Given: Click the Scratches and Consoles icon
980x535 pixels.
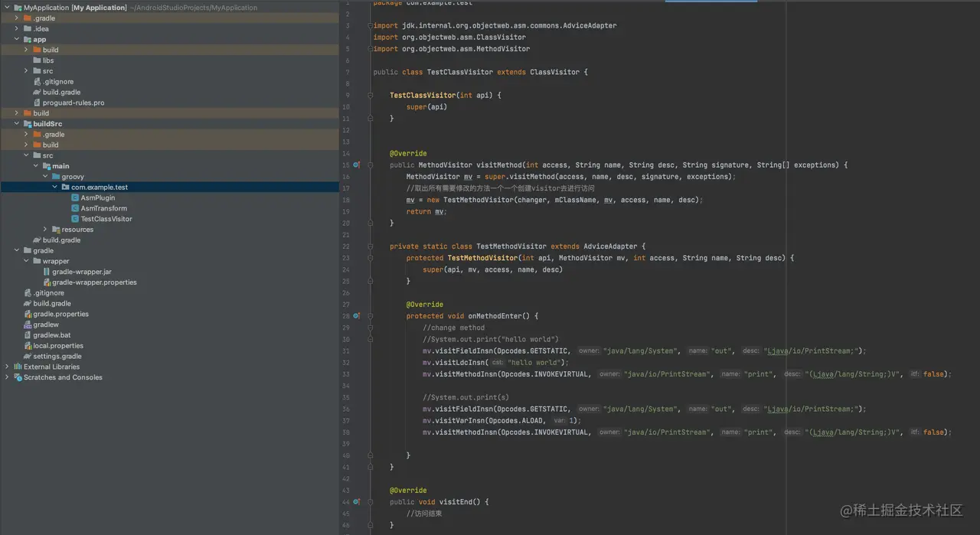Looking at the screenshot, I should tap(18, 377).
